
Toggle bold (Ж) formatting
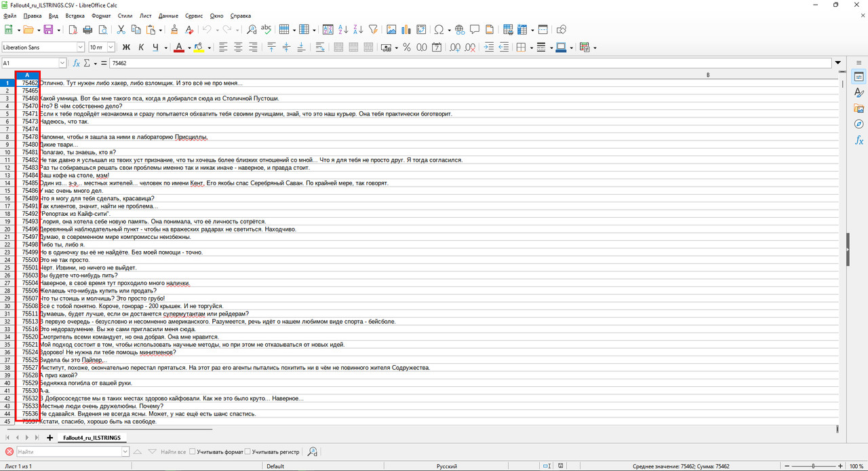click(x=126, y=48)
